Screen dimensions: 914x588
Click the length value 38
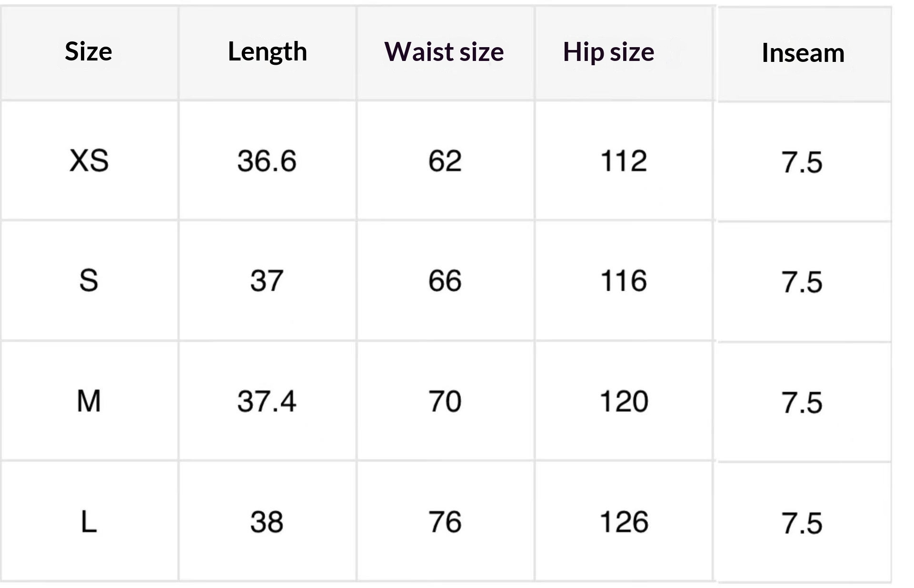[267, 522]
